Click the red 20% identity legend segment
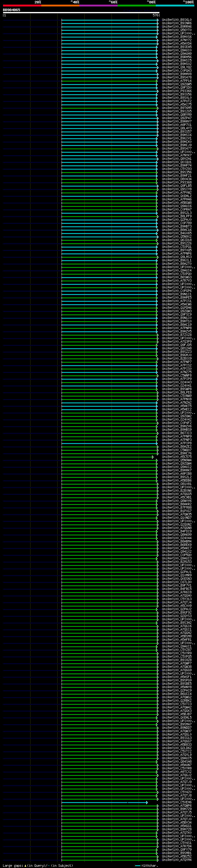This screenshot has height=868, width=197. coord(22,6)
